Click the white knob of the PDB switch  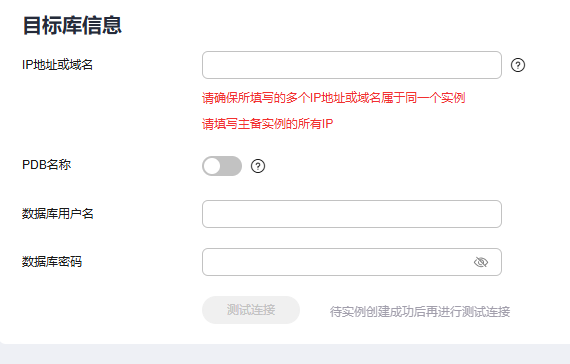(x=212, y=166)
